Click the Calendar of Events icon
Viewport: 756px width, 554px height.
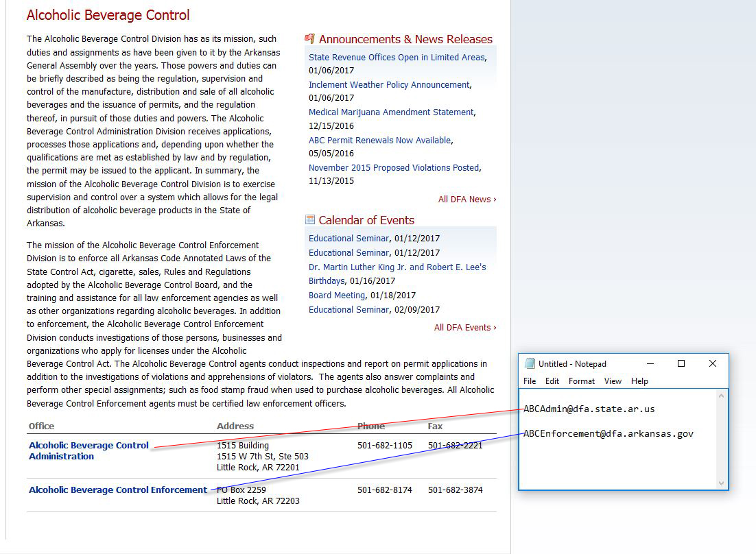point(310,220)
